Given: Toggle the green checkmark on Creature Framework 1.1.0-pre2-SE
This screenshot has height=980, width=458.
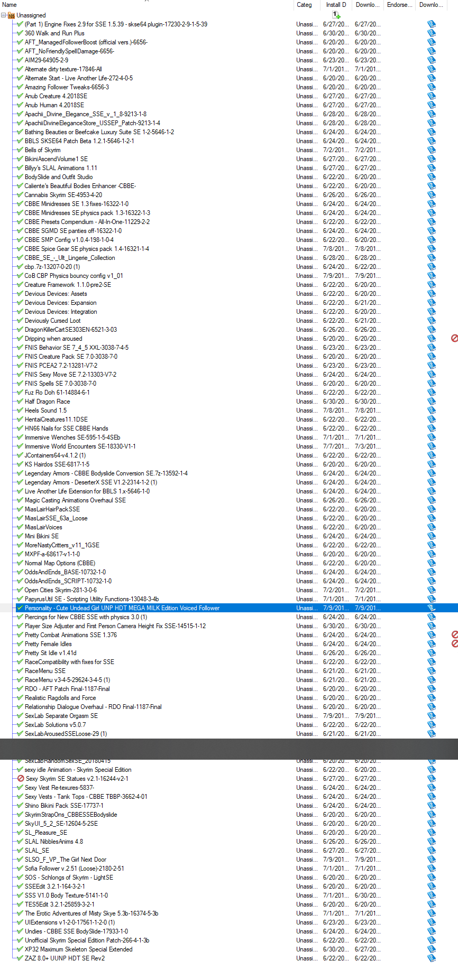Looking at the screenshot, I should pos(20,285).
